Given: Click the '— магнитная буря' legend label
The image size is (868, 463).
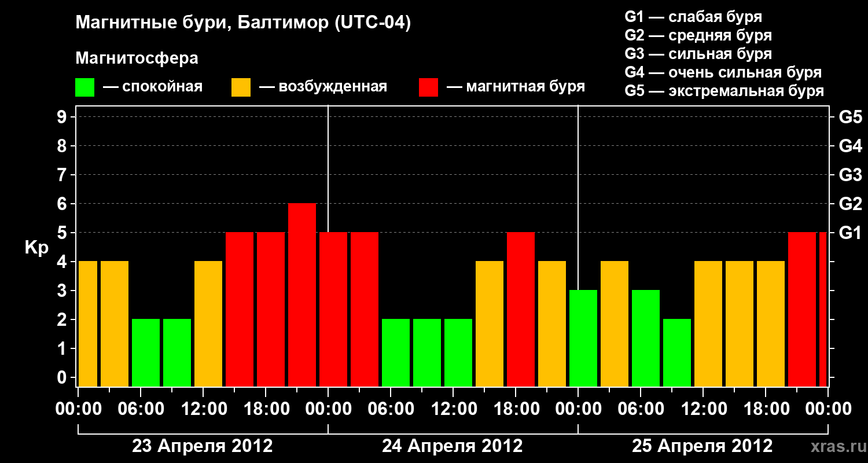Looking at the screenshot, I should (x=516, y=87).
